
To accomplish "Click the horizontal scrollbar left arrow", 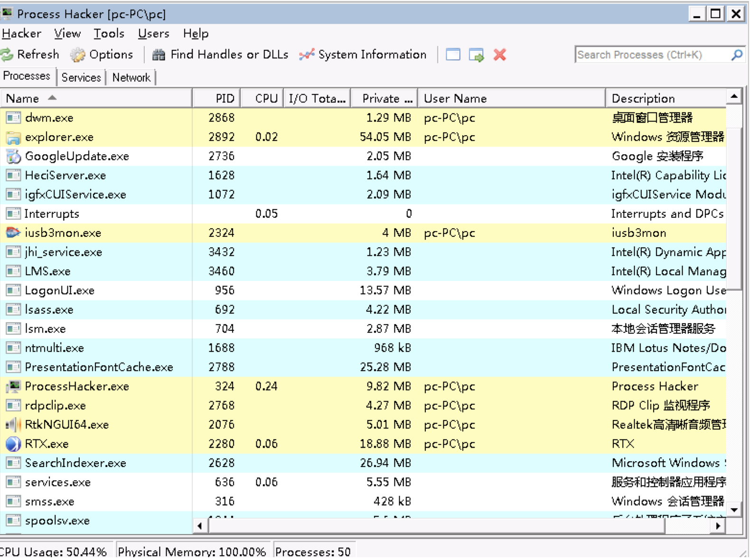I will [200, 526].
